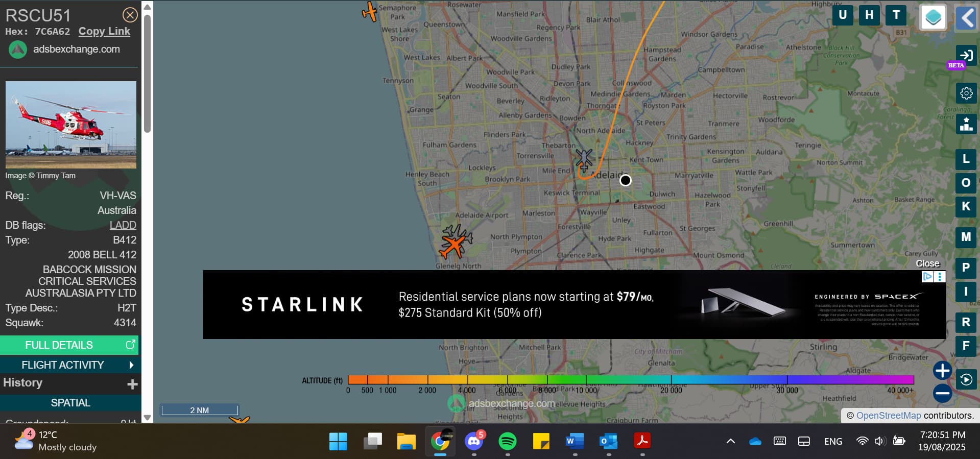Open the LADD database flag link
980x459 pixels.
(123, 225)
